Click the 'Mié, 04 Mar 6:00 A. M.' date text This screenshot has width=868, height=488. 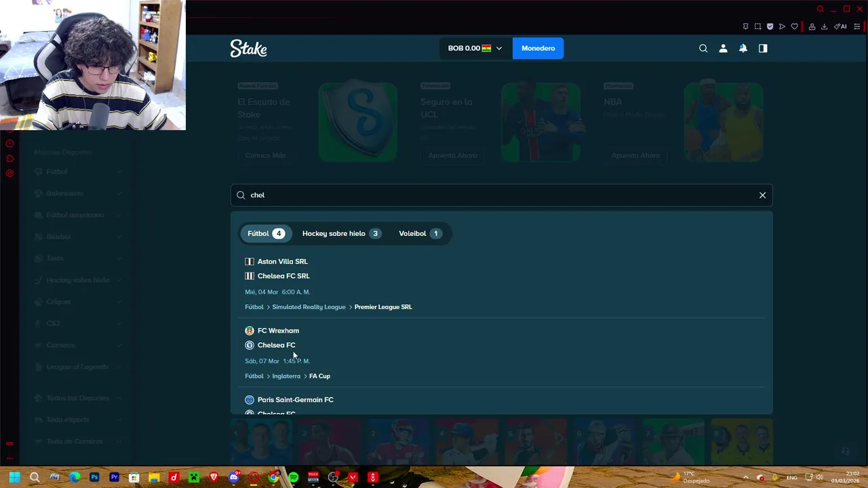(x=277, y=292)
